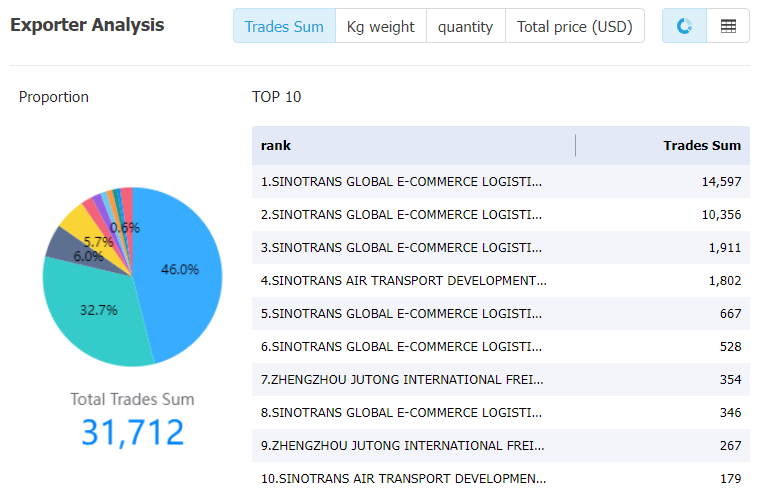The image size is (761, 499).
Task: Click the 10,356 trades value
Action: click(721, 215)
